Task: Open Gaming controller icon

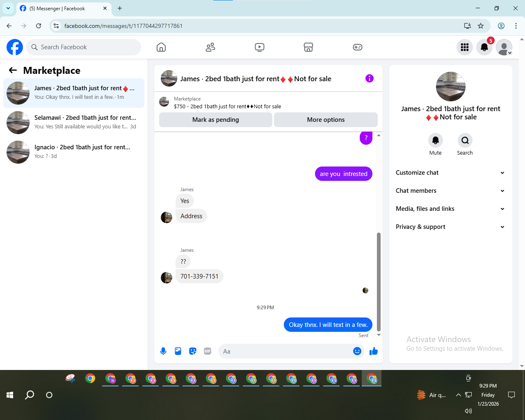Action: tap(358, 47)
